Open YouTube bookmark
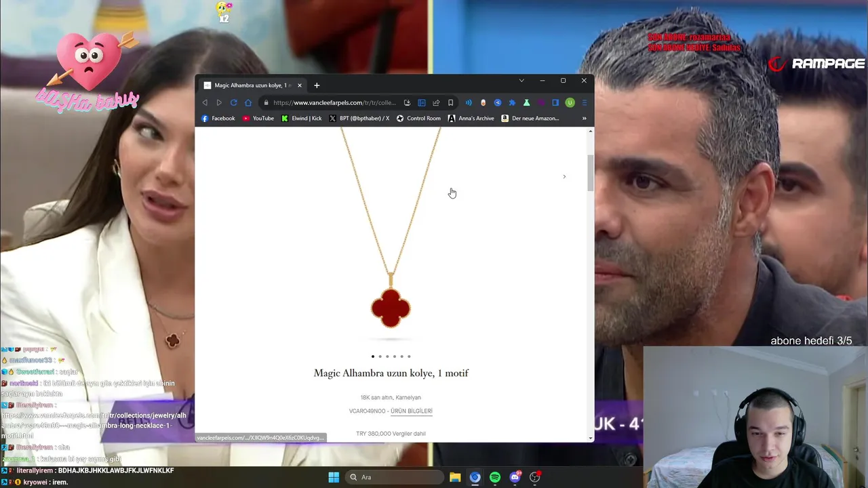The image size is (868, 488). point(258,118)
